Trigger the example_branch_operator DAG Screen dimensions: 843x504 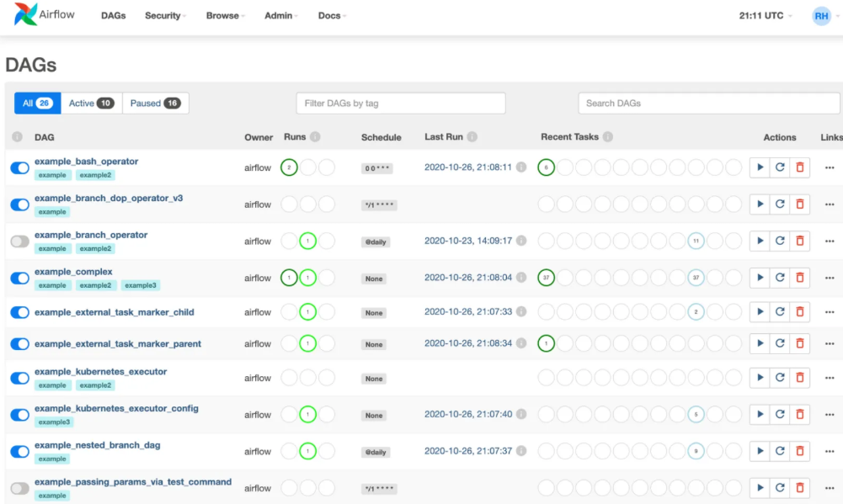tap(760, 241)
